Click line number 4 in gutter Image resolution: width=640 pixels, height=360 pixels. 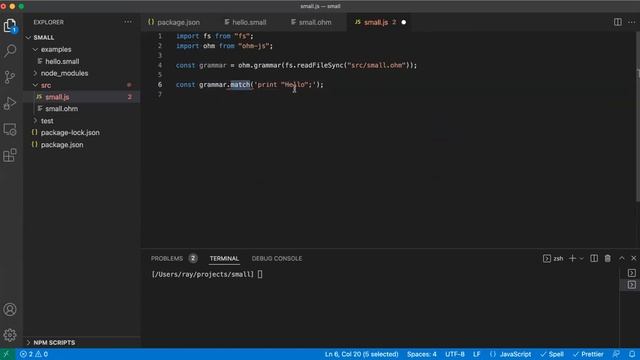pos(160,65)
